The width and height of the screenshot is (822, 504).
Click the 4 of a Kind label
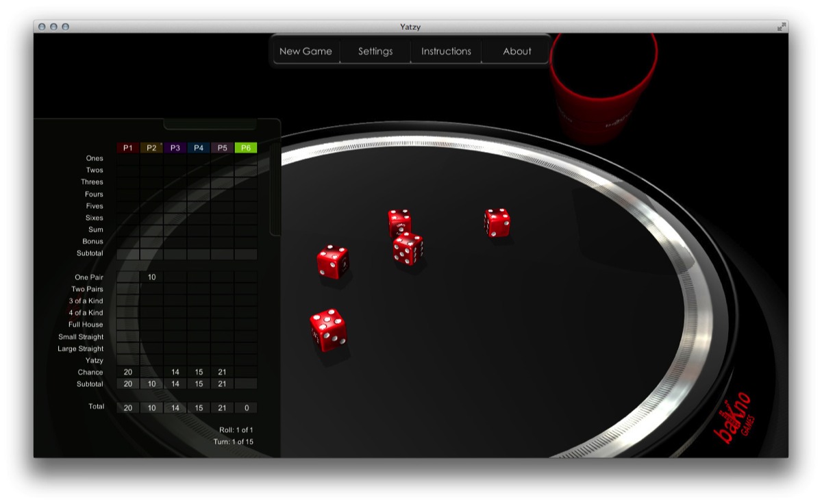[x=86, y=313]
